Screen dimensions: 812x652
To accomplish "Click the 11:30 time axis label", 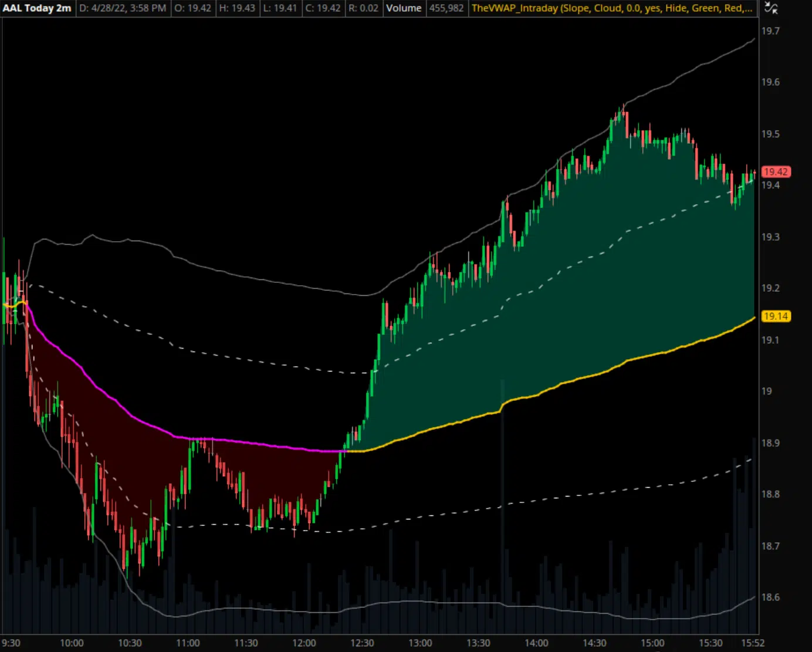I will click(x=246, y=643).
